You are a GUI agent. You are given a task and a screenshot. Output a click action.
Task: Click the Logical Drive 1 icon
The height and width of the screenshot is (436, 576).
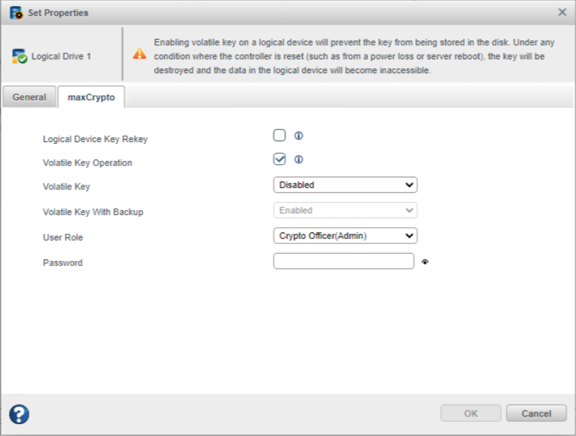tap(19, 56)
